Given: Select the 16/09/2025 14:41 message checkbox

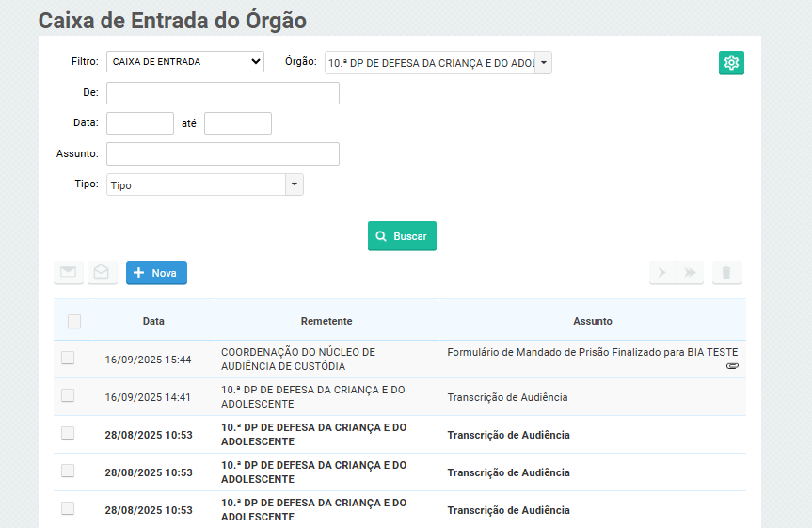Looking at the screenshot, I should [68, 396].
